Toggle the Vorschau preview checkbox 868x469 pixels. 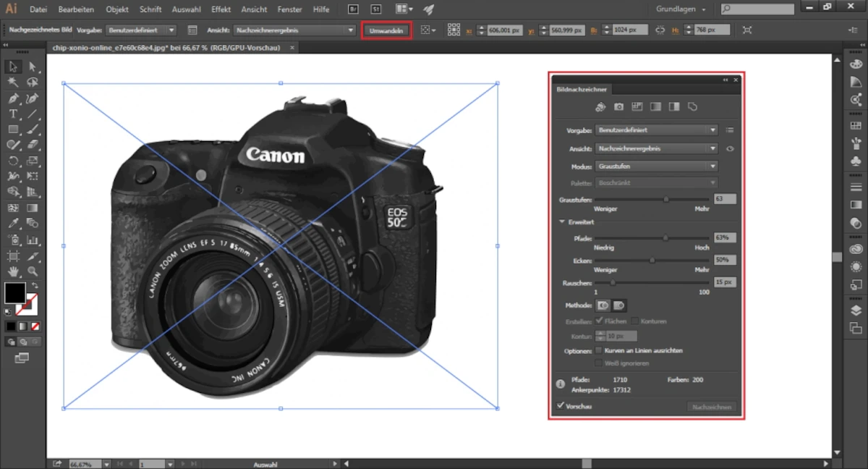pyautogui.click(x=561, y=406)
